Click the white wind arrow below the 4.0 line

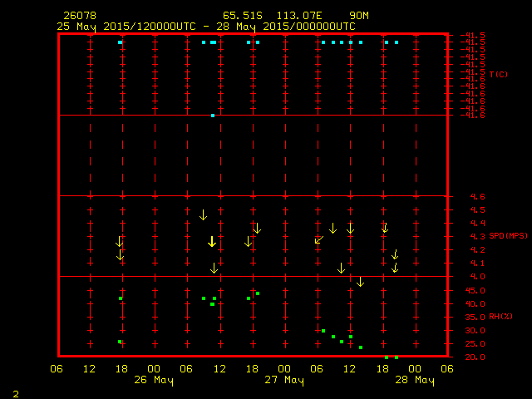tap(360, 282)
